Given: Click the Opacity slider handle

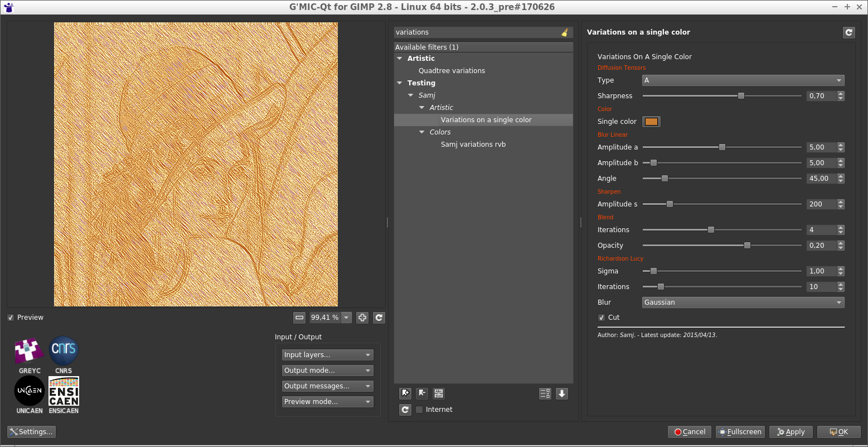Looking at the screenshot, I should (747, 246).
